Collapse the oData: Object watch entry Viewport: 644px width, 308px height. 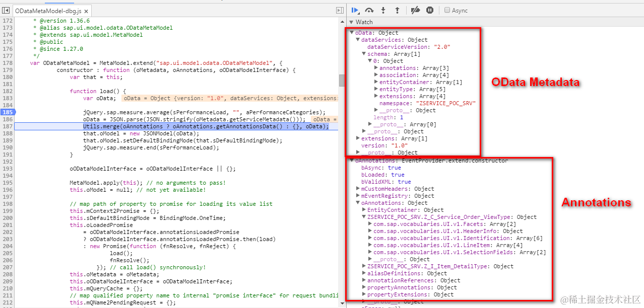coord(351,33)
